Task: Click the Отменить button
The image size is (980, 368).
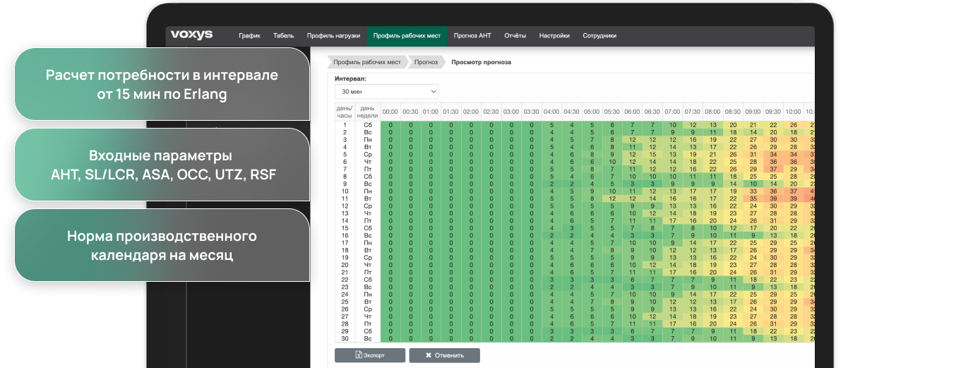Action: (444, 355)
